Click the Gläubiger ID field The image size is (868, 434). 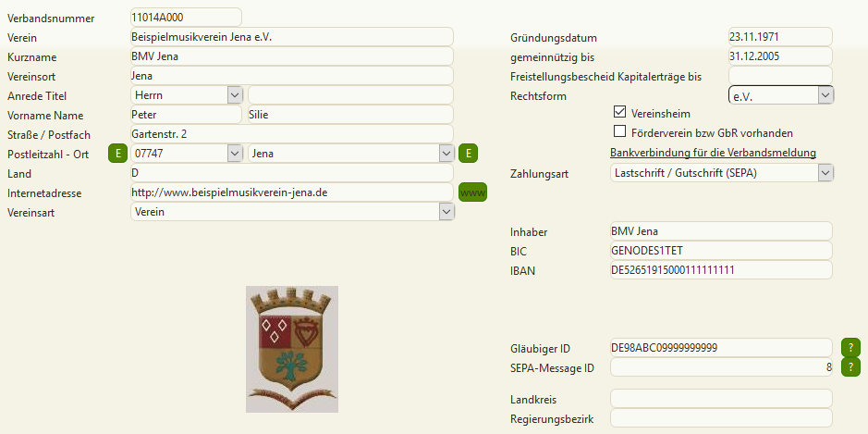[721, 348]
